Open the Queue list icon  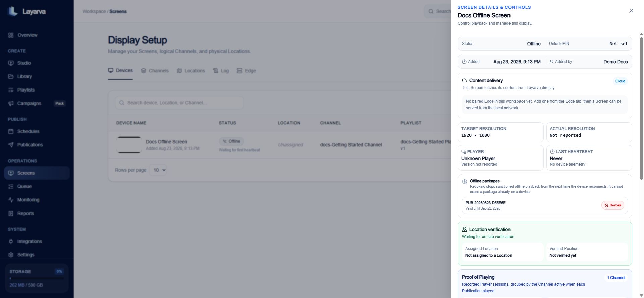click(x=11, y=186)
